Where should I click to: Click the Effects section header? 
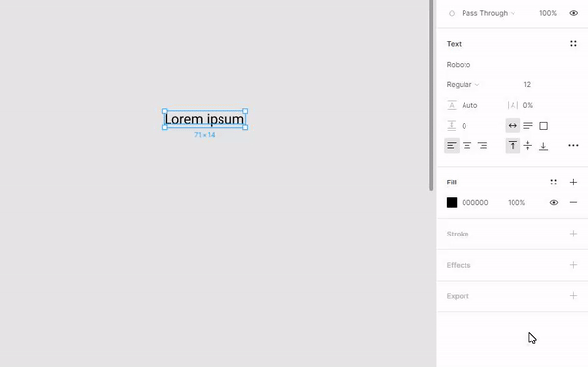tap(459, 265)
